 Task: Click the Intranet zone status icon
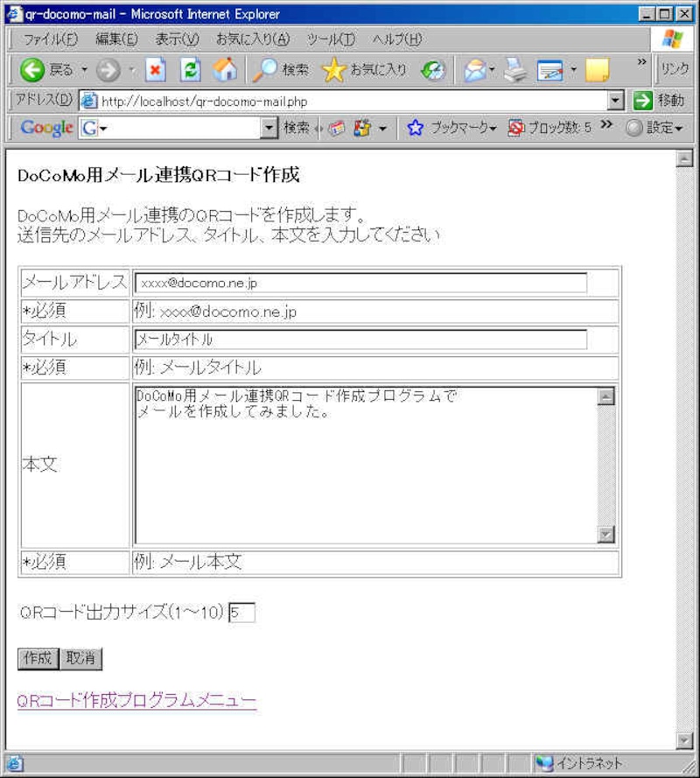[544, 763]
